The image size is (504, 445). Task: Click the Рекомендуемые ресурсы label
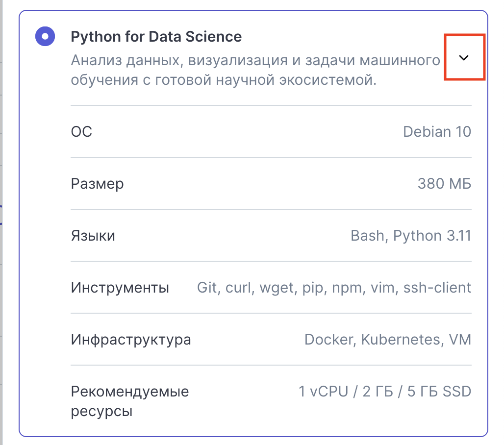[130, 401]
